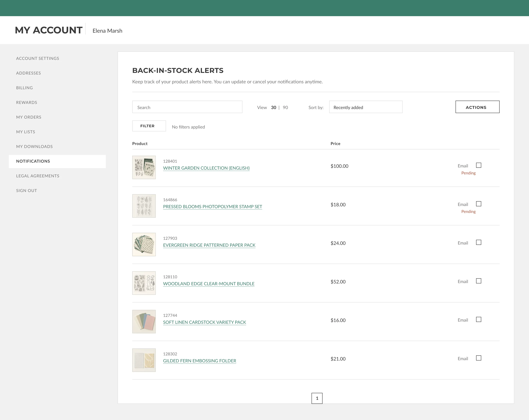Click into the Search alerts field
This screenshot has height=420, width=529.
(x=187, y=107)
